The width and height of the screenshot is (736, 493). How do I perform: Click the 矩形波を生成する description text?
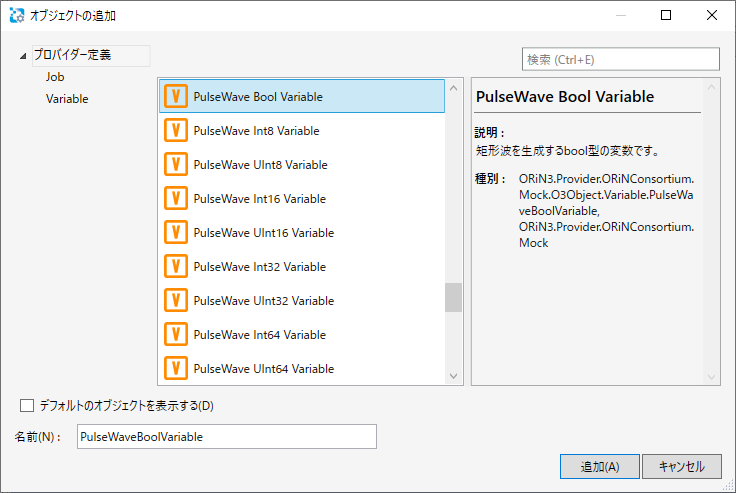[x=568, y=151]
